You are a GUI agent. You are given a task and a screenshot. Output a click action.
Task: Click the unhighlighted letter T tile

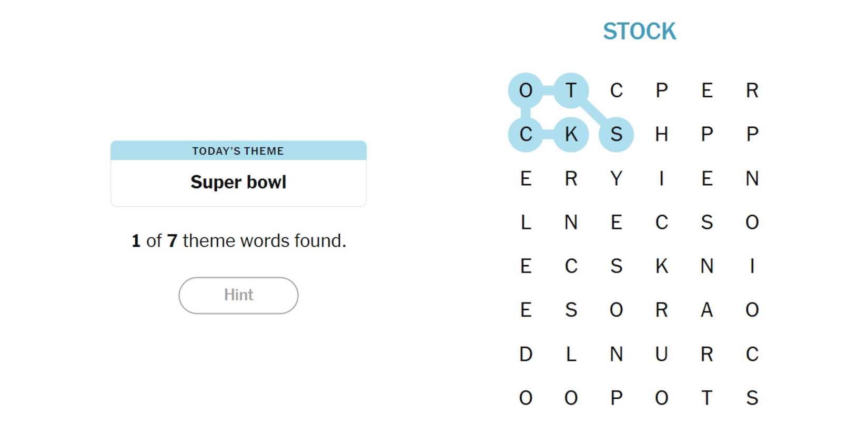(706, 398)
